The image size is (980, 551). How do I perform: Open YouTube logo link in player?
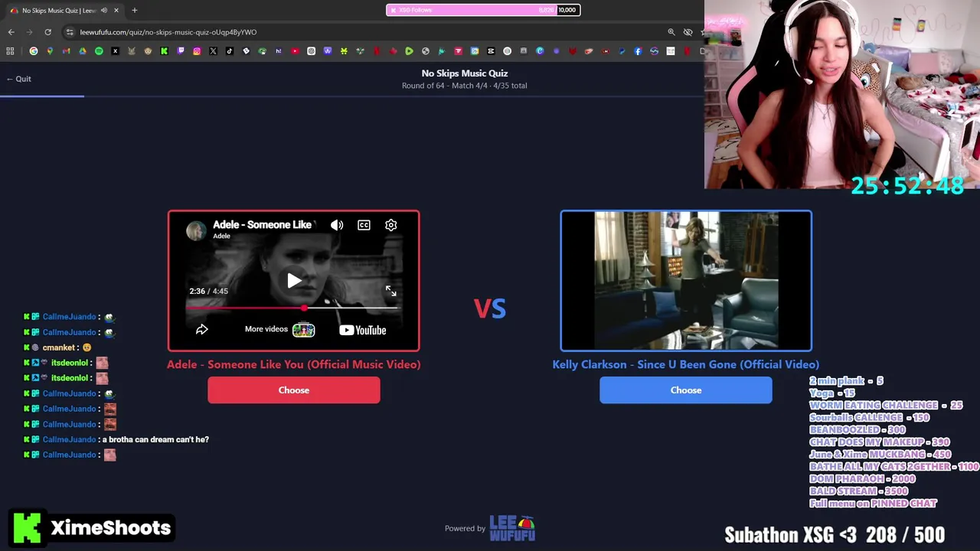pyautogui.click(x=363, y=330)
